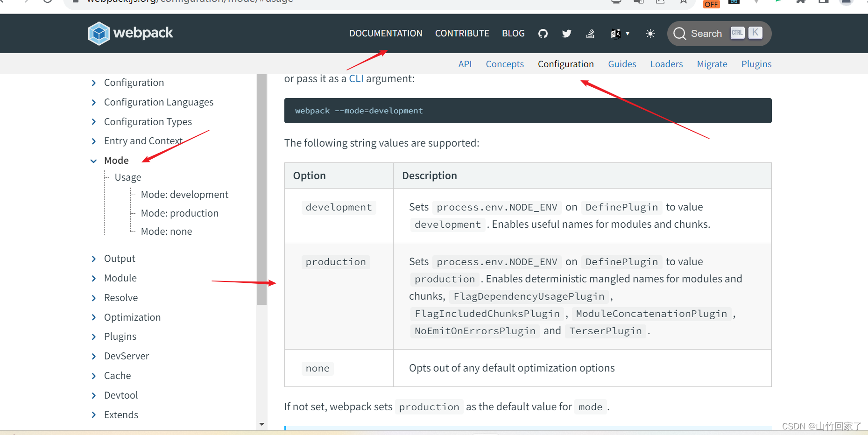The width and height of the screenshot is (868, 435).
Task: Toggle the light/dark theme sun icon
Action: click(x=650, y=34)
